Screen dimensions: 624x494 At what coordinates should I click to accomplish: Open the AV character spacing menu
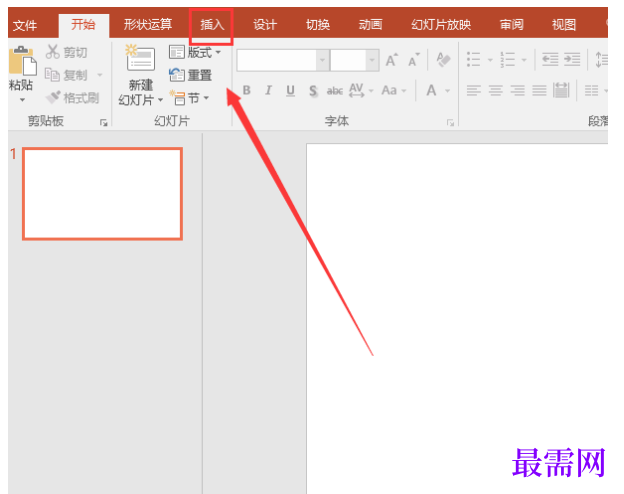[361, 90]
